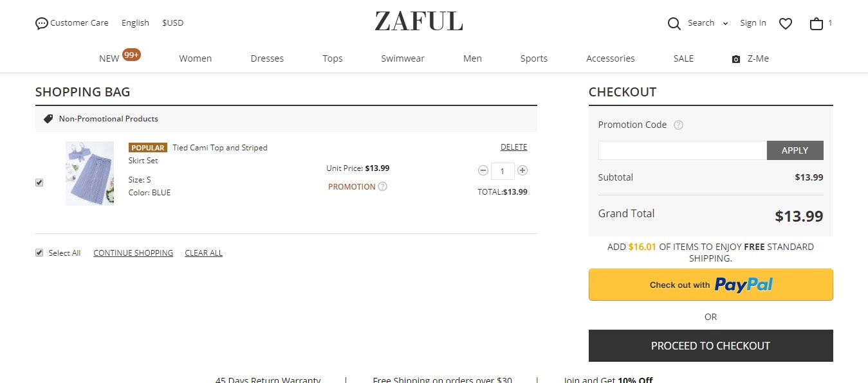The image size is (868, 383).
Task: Open wishlist heart icon
Action: (x=786, y=24)
